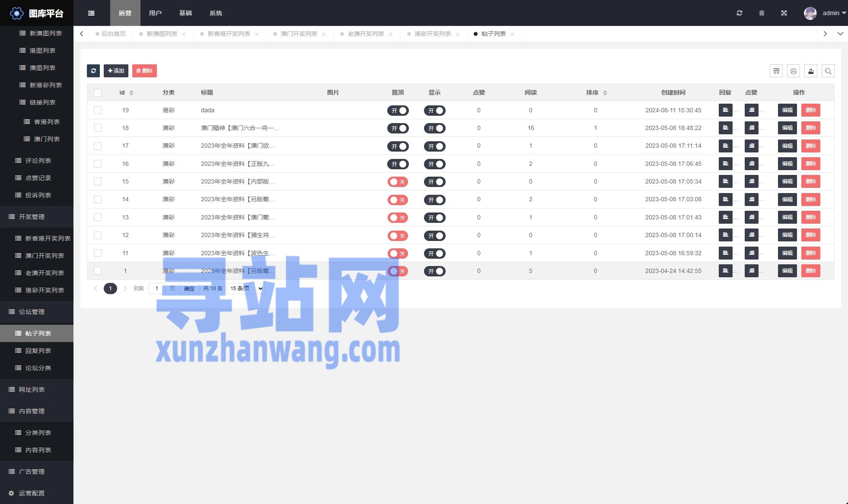Tick the select-all checkbox in the header
The width and height of the screenshot is (848, 504).
tap(98, 93)
